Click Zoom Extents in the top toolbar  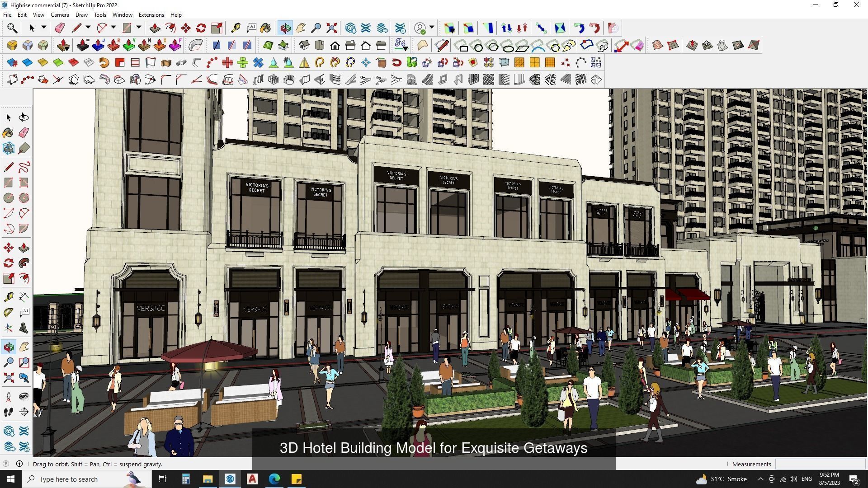(331, 28)
